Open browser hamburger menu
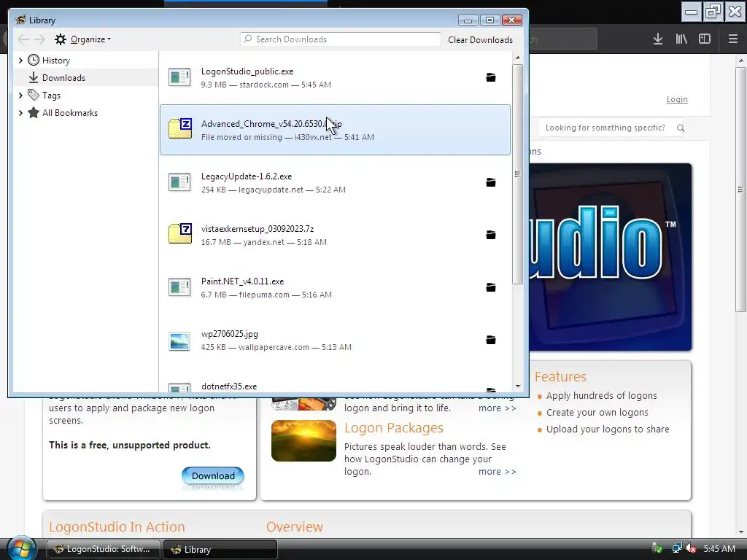 732,39
